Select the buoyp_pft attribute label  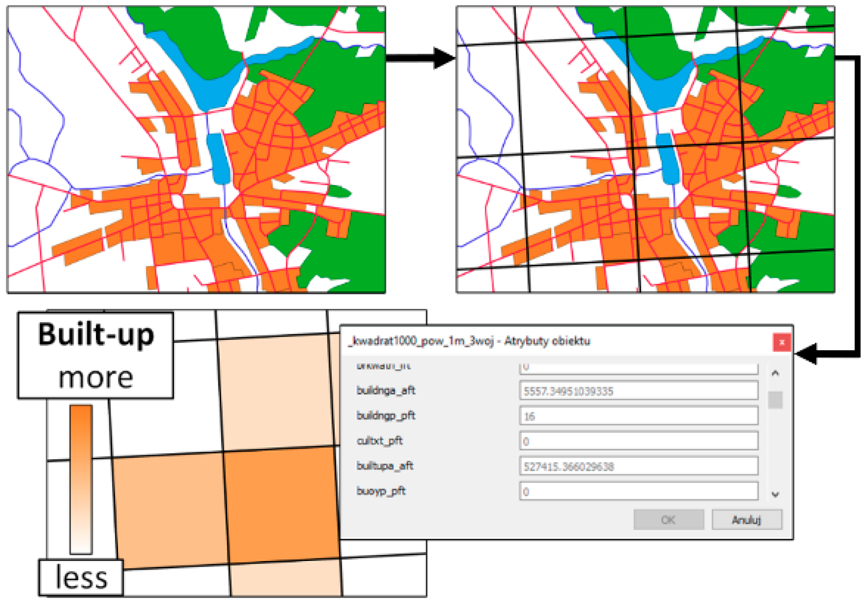[381, 491]
